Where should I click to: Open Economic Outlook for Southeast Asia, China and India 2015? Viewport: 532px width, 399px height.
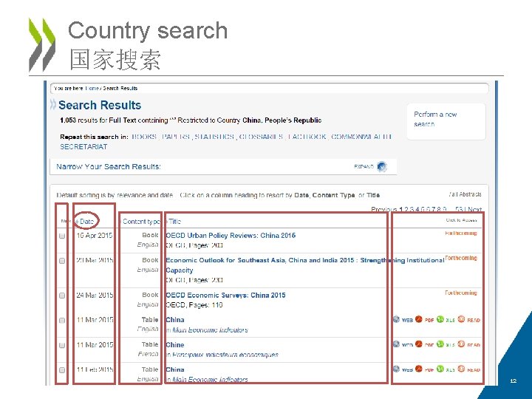tap(304, 265)
